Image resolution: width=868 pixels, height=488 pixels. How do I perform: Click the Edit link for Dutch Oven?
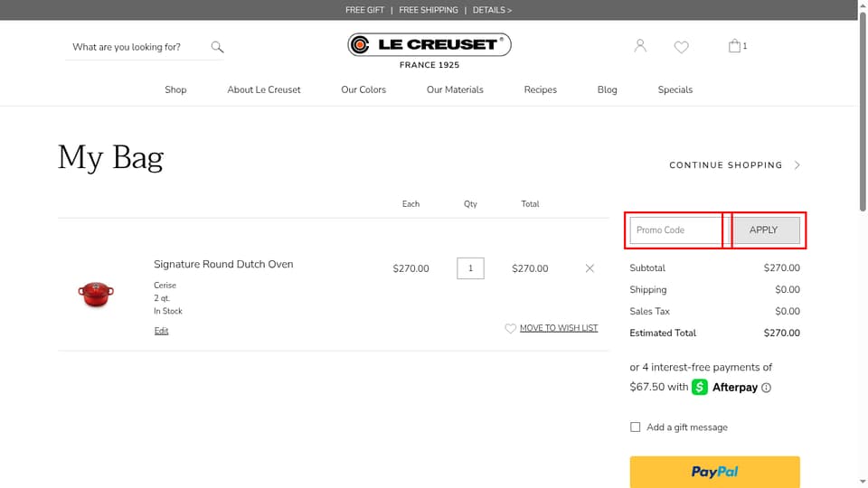click(x=161, y=331)
